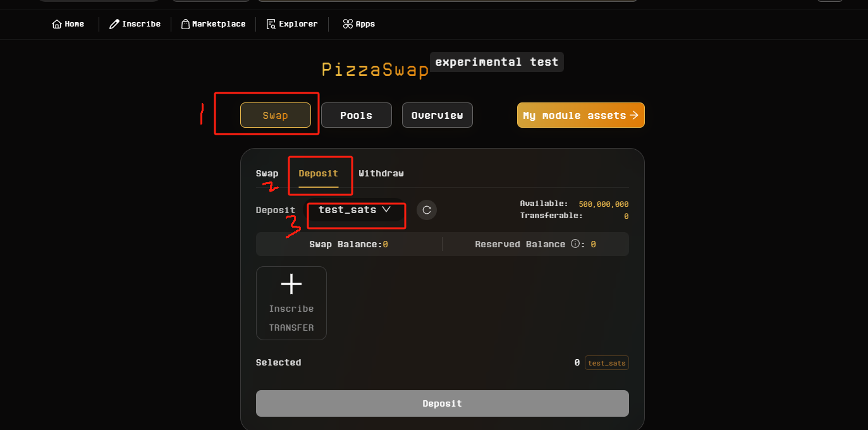Click the test_sats tag beside Selected
Screen dimensions: 868x430
point(607,363)
